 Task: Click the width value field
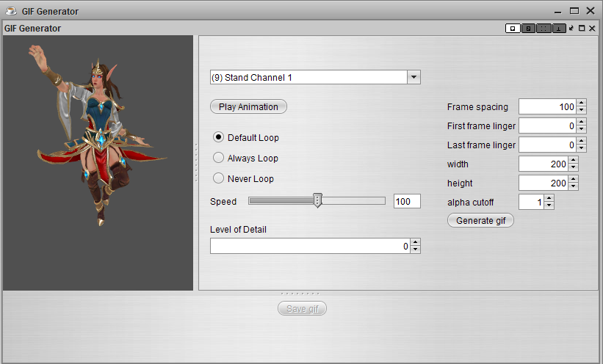[544, 164]
